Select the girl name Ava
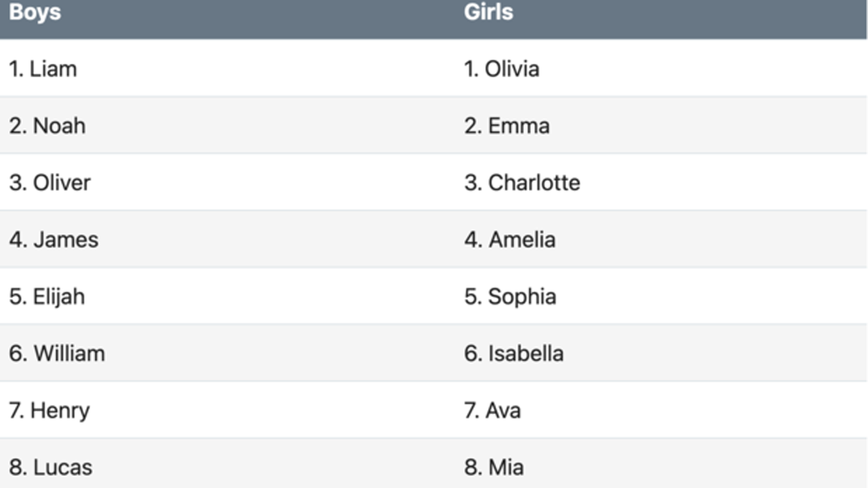Screen dimensions: 868x488 coord(503,410)
